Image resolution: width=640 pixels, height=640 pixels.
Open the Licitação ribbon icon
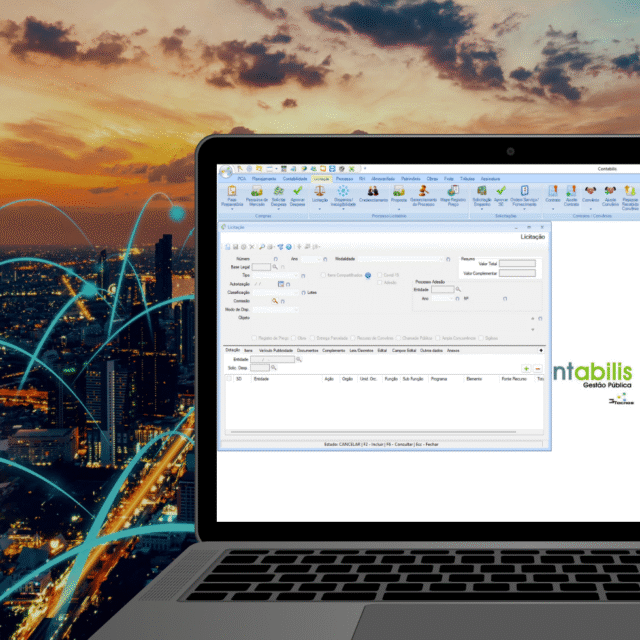(320, 192)
